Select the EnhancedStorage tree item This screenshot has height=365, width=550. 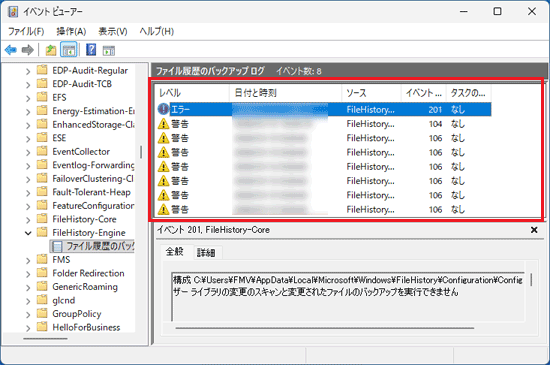click(x=93, y=124)
